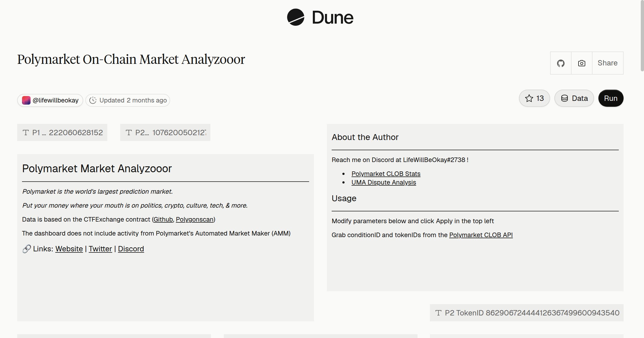Viewport: 644px width, 338px height.
Task: Open the Github contract link
Action: (163, 219)
